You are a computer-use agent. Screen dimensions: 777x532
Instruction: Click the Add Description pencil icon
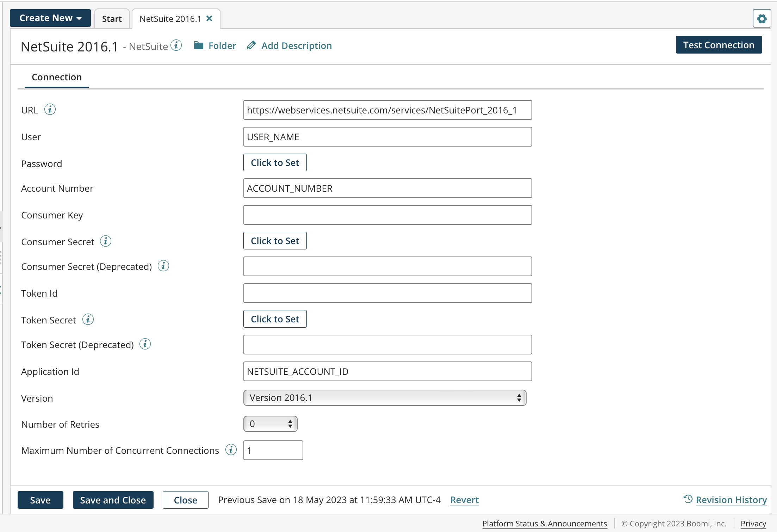click(251, 45)
